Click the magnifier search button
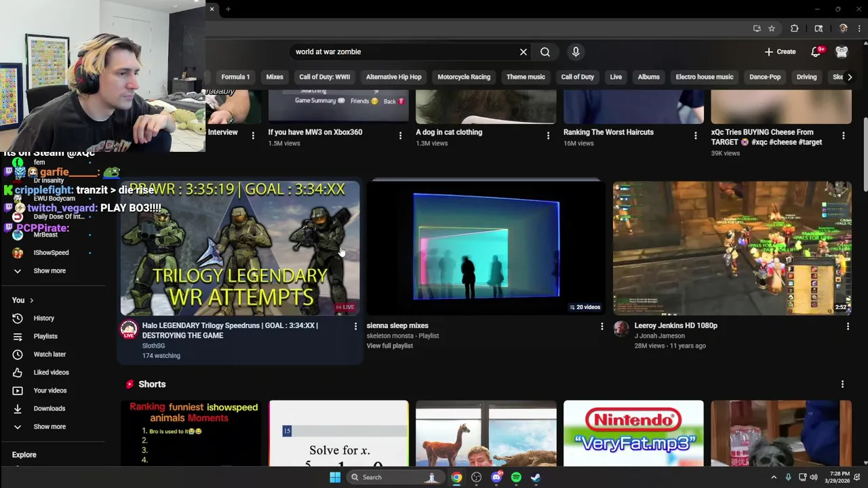Image resolution: width=868 pixels, height=488 pixels. click(x=545, y=52)
